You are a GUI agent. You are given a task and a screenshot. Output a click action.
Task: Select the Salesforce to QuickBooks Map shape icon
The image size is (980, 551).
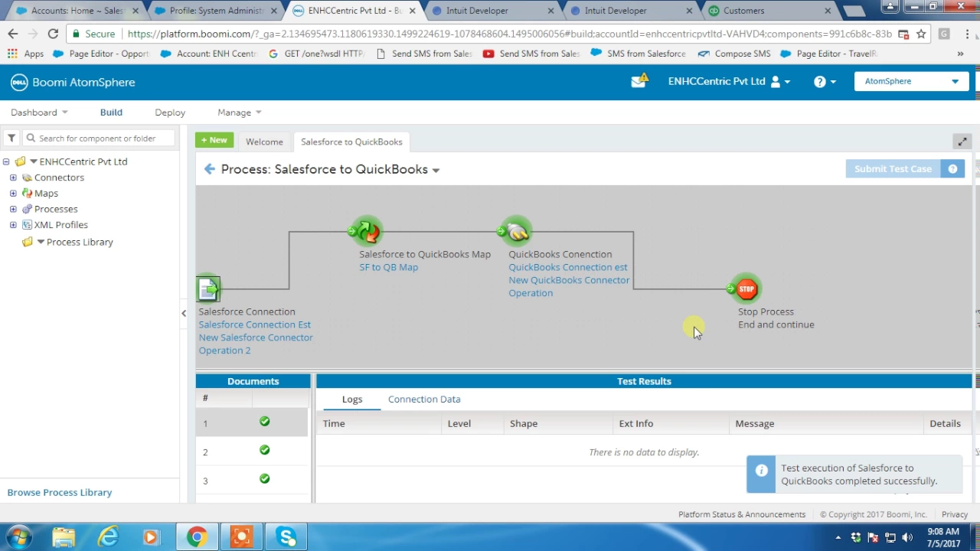tap(367, 230)
